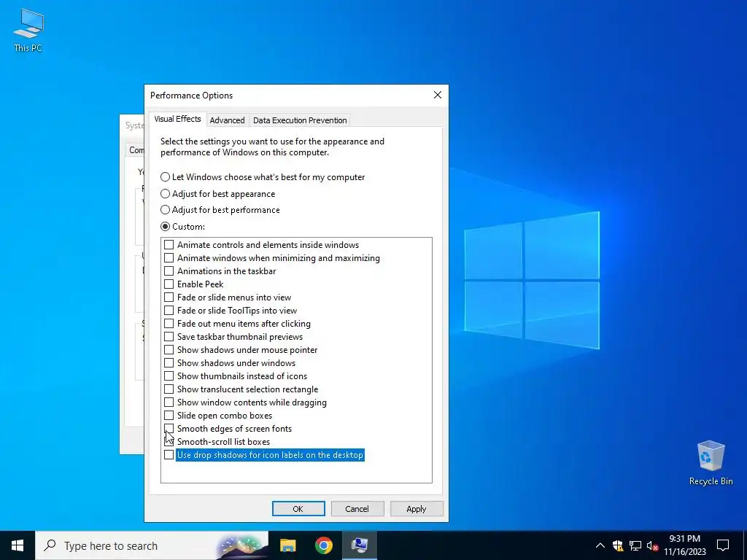Select 'Let Windows choose what's best' radio button

pyautogui.click(x=165, y=177)
